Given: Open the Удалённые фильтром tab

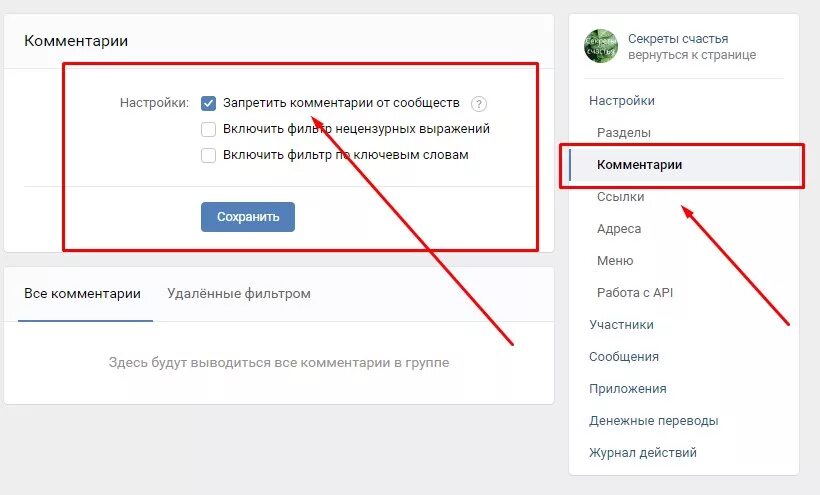Looking at the screenshot, I should pos(239,294).
